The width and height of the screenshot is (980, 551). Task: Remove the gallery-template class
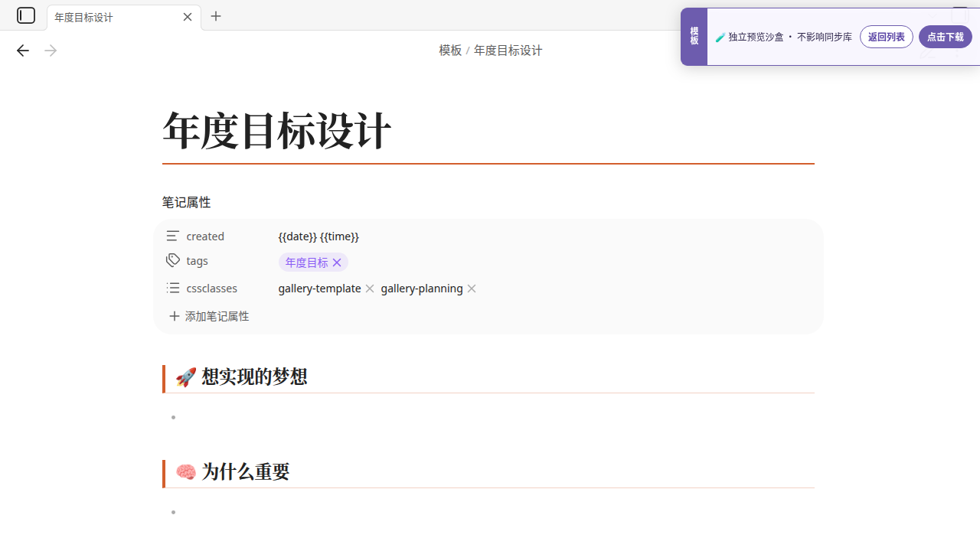370,289
